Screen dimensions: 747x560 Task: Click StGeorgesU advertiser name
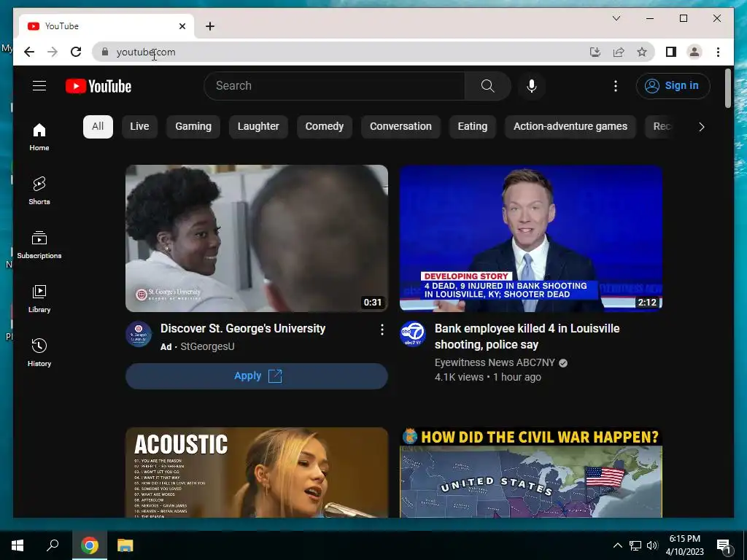[x=207, y=346]
